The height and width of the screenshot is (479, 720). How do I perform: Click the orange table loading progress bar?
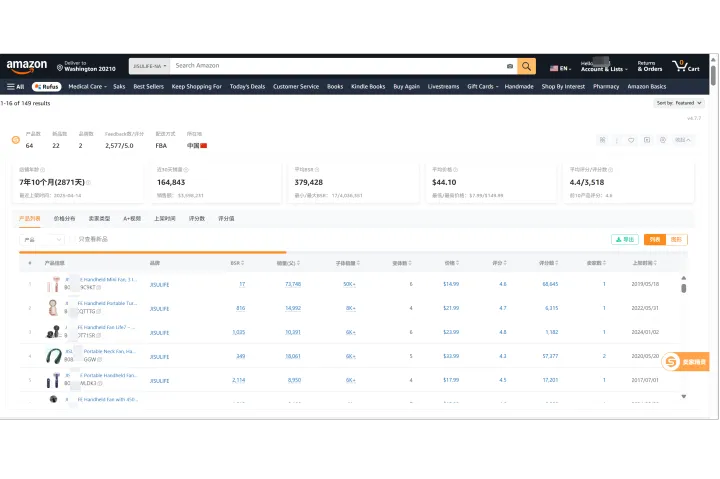click(x=152, y=252)
